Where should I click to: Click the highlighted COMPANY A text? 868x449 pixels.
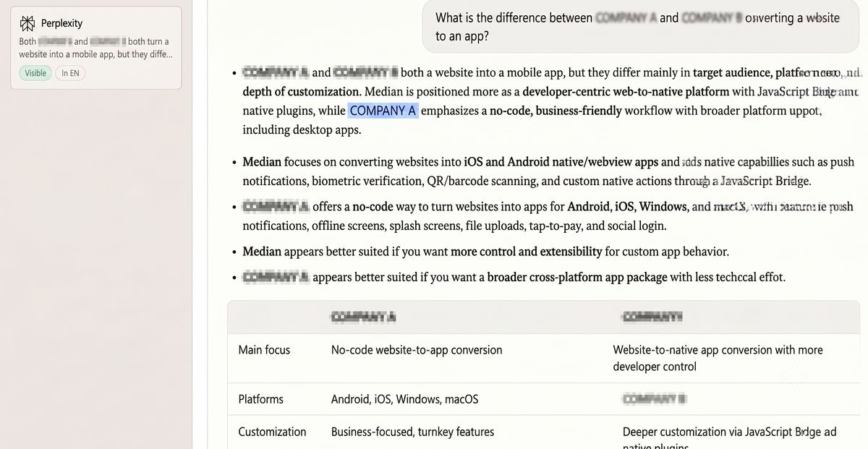pos(383,111)
